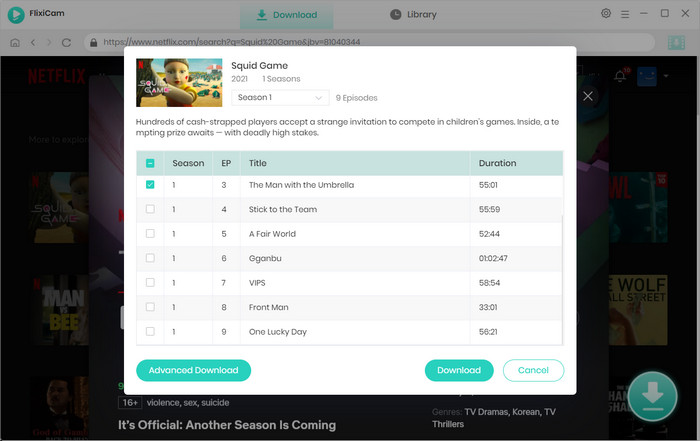Viewport: 700px width, 441px height.
Task: Open the Season 1 dropdown
Action: pos(280,98)
